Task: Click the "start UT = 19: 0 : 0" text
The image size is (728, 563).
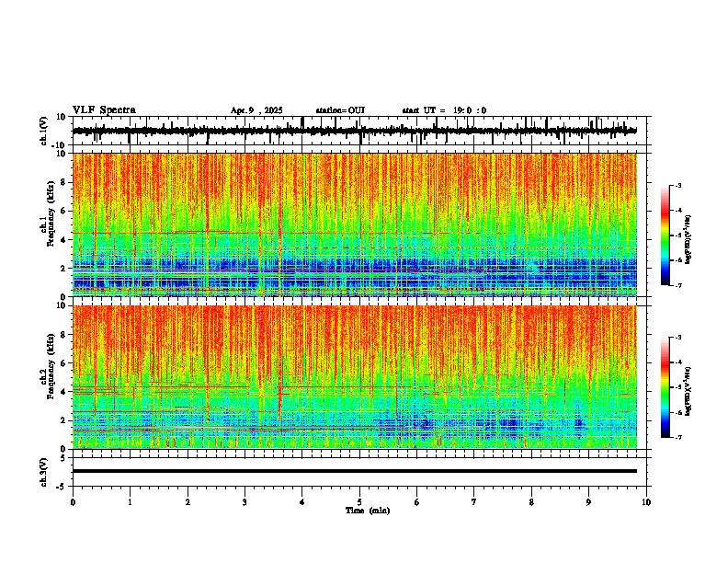Action: [444, 110]
